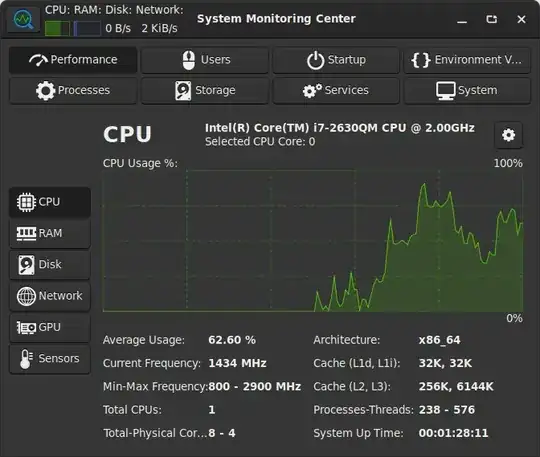Click the System Monitoring Center app icon
The height and width of the screenshot is (457, 540).
(23, 20)
